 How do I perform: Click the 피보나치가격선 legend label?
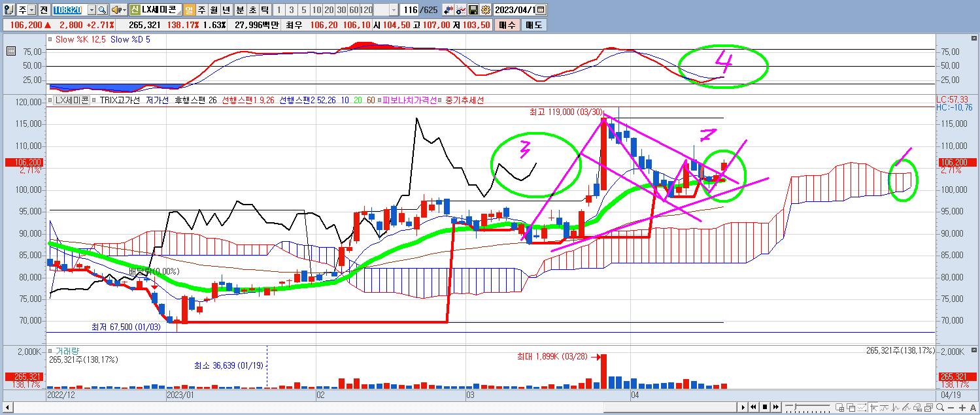(x=410, y=100)
